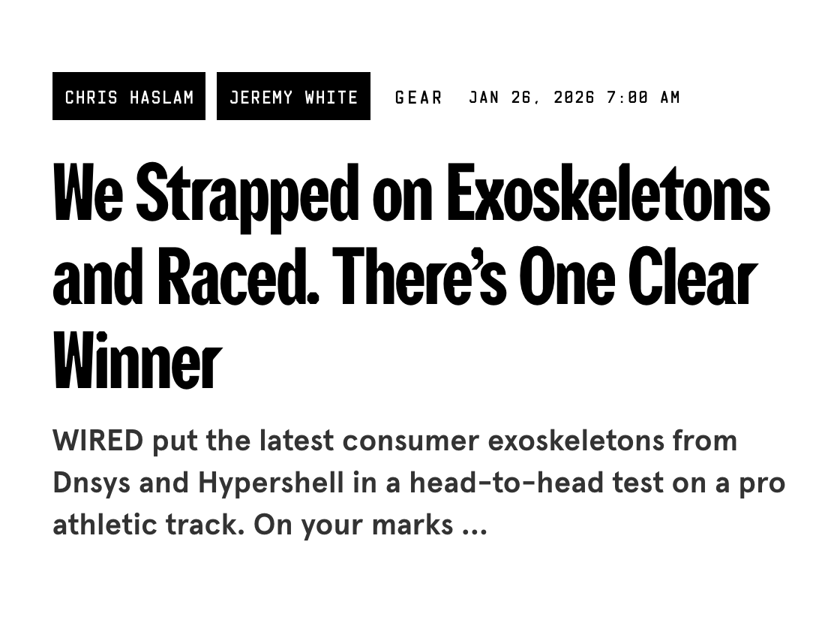Click the word "test" in the subheading

click(637, 483)
